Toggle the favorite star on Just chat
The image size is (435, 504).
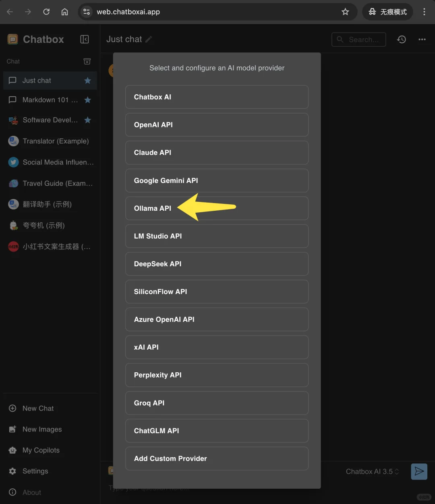(87, 81)
